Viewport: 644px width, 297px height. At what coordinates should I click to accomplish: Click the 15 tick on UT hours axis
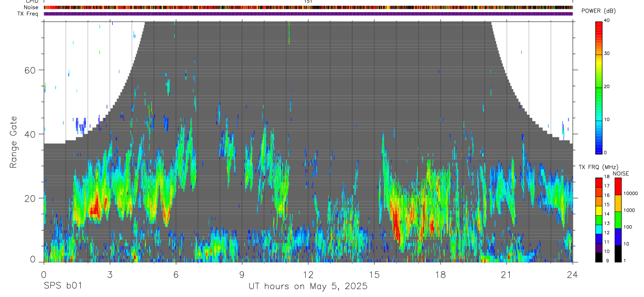click(374, 274)
